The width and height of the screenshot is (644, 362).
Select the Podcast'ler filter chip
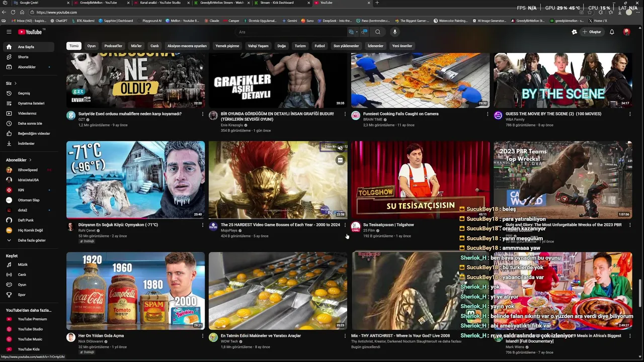[113, 46]
